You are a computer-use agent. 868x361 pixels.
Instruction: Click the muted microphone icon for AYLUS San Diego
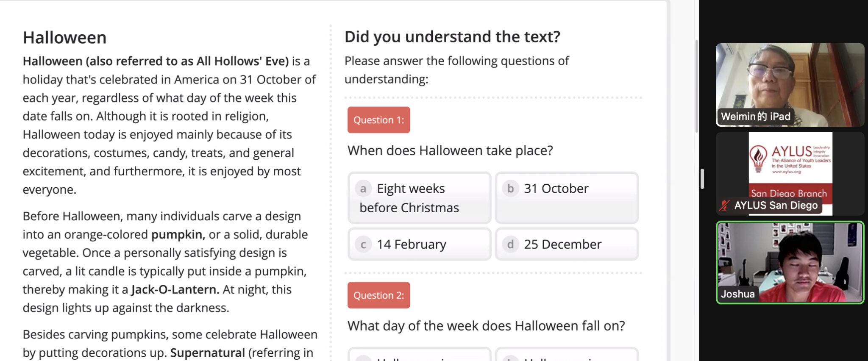coord(724,205)
